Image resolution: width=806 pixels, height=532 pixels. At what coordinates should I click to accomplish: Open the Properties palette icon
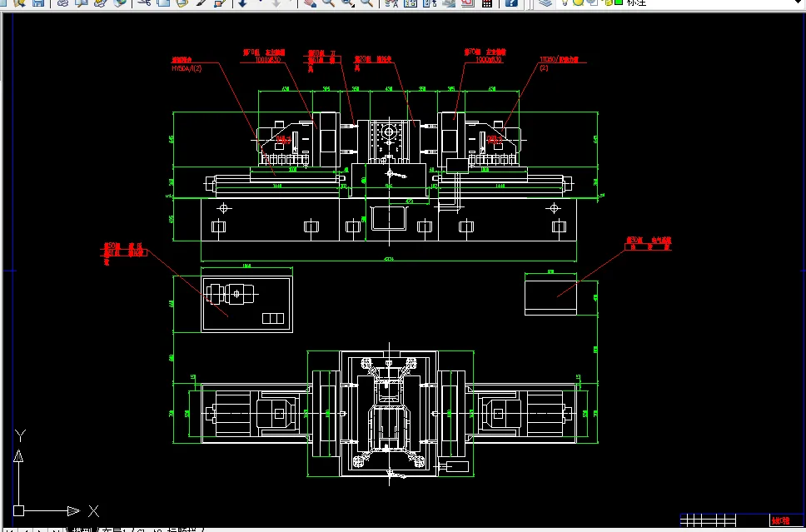(x=391, y=3)
